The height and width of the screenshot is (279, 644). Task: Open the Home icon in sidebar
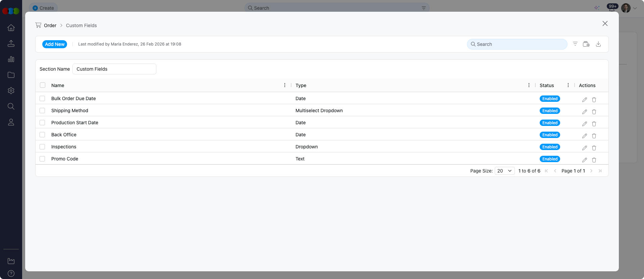tap(11, 28)
